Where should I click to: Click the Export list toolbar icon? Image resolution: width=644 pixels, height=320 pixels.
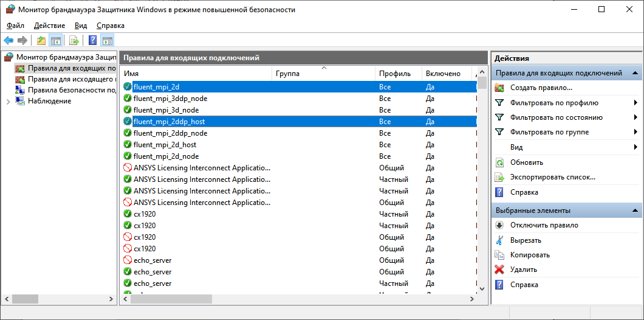(74, 41)
